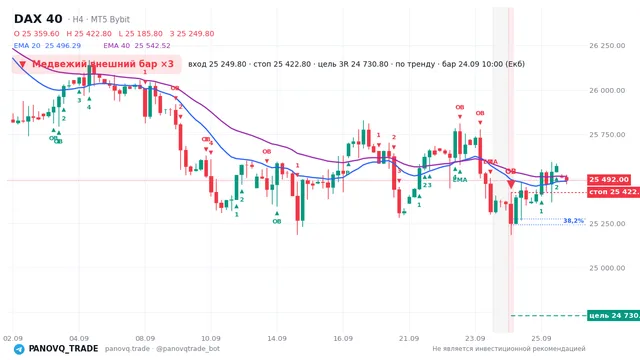640x360 pixels.
Task: Click the open value "O 25 359.60"
Action: click(36, 33)
